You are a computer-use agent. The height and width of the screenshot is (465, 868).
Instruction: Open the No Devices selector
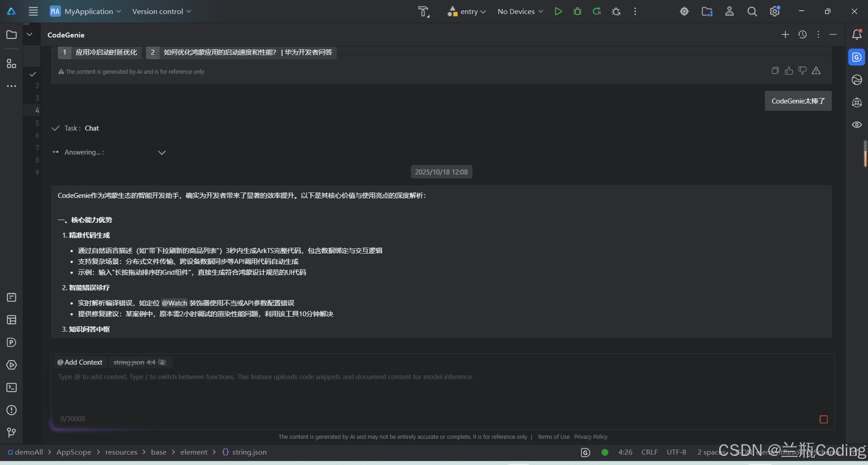pos(520,11)
